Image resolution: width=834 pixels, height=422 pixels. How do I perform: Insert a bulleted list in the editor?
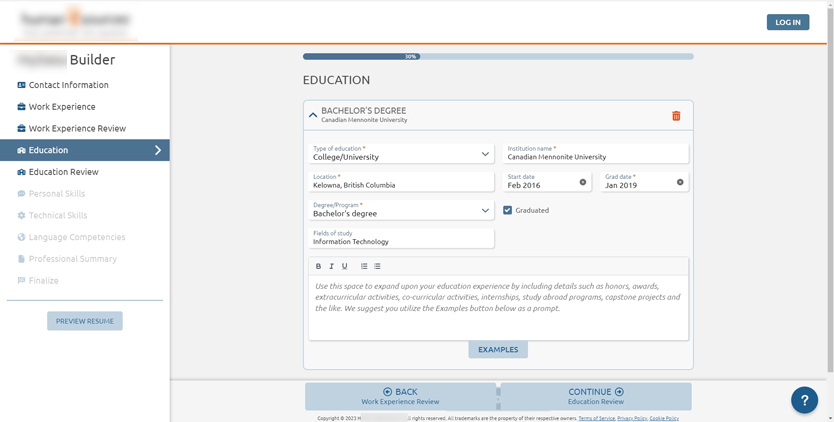pyautogui.click(x=377, y=266)
